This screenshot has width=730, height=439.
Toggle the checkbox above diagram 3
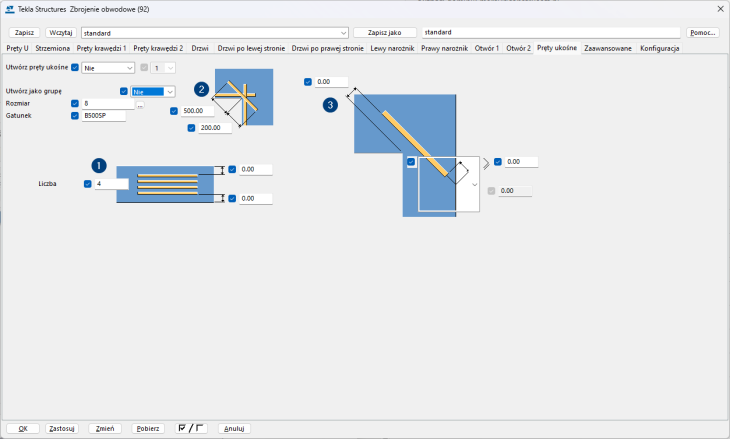coord(308,82)
